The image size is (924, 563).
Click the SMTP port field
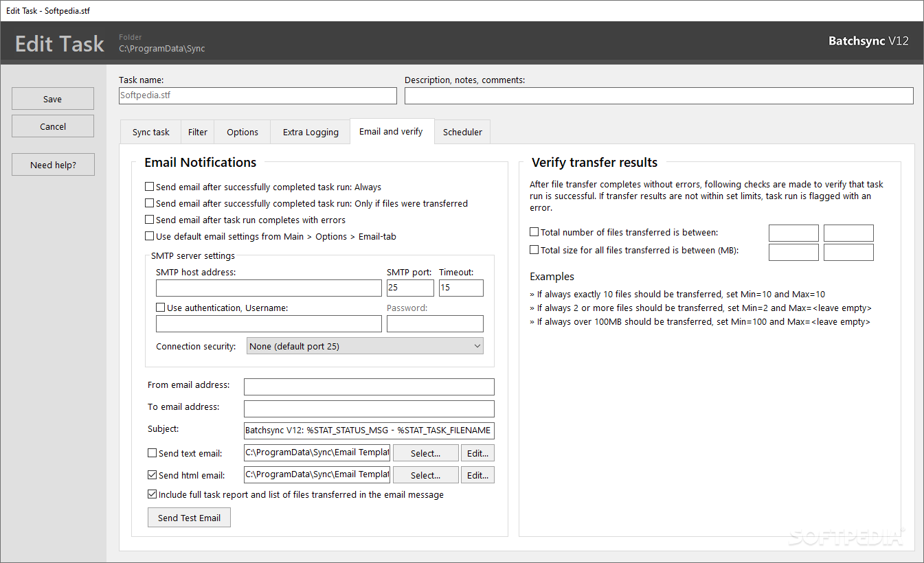(x=410, y=288)
